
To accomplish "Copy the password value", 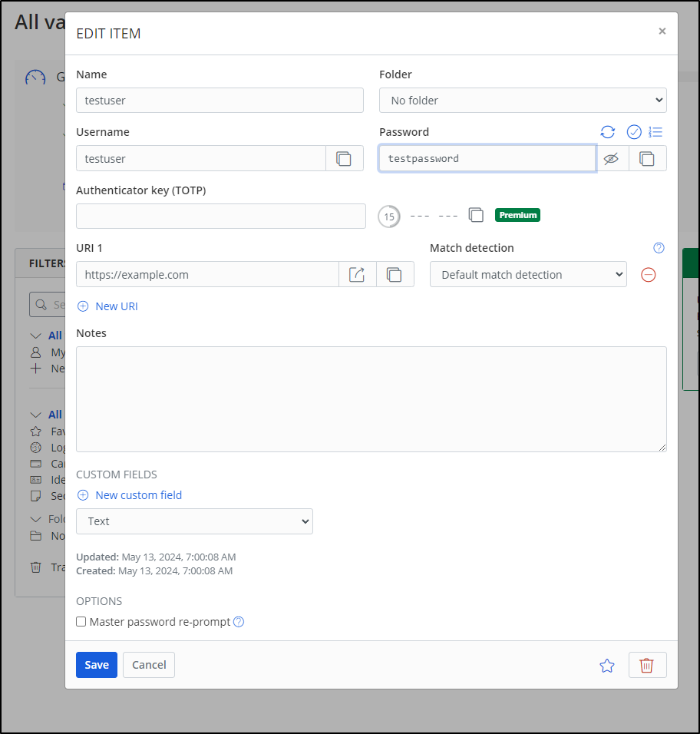I will coord(647,159).
